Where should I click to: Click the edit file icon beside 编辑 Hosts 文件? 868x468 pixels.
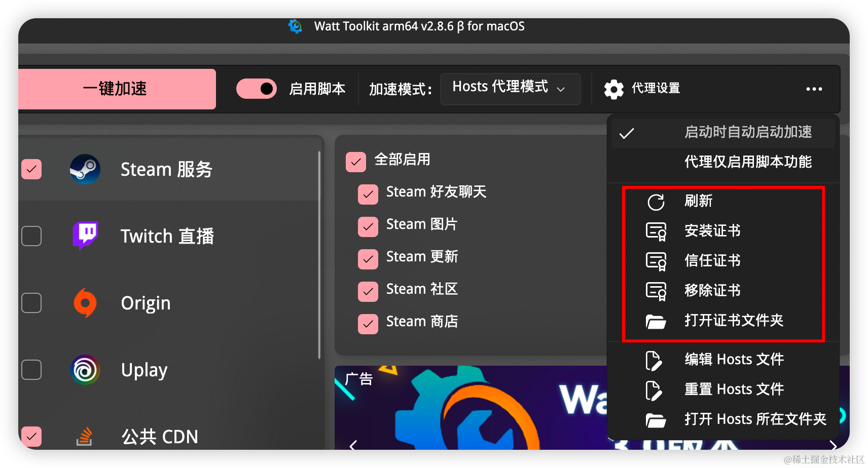(654, 361)
